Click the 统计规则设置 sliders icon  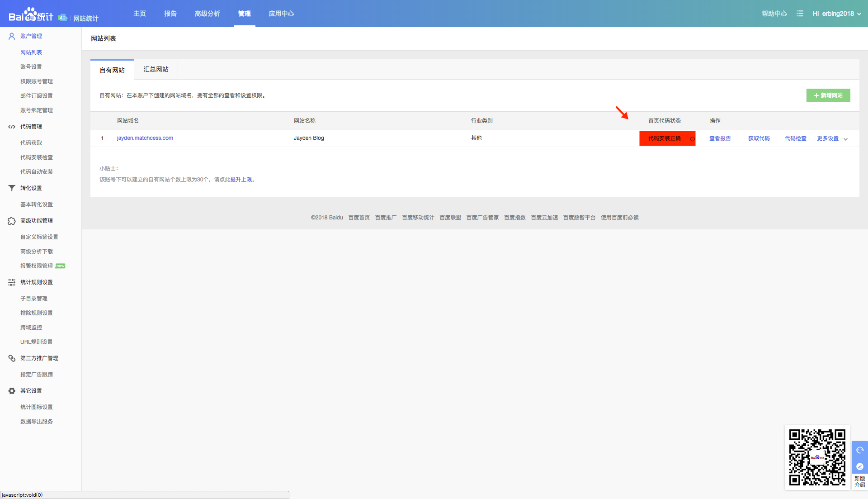pos(12,282)
